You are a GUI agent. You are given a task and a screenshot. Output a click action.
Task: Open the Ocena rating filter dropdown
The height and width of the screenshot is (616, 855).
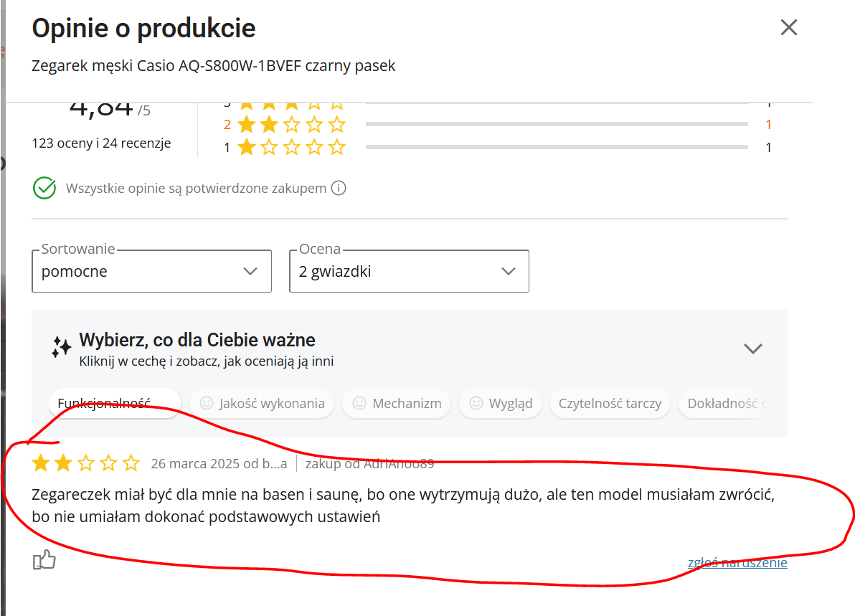pyautogui.click(x=409, y=271)
